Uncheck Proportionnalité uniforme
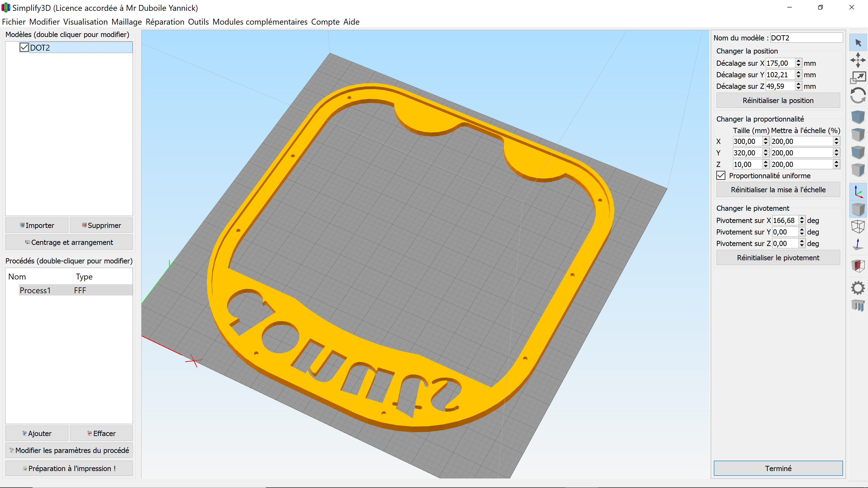 coord(721,176)
